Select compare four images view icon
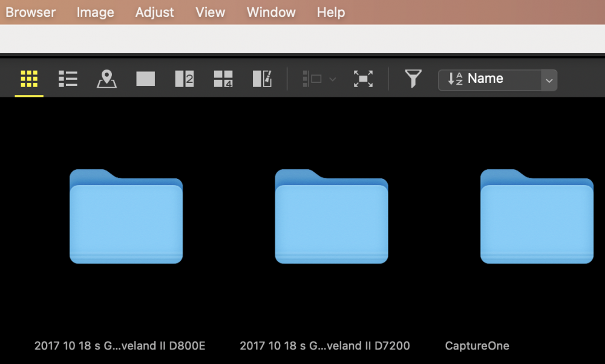The image size is (605, 364). (223, 79)
